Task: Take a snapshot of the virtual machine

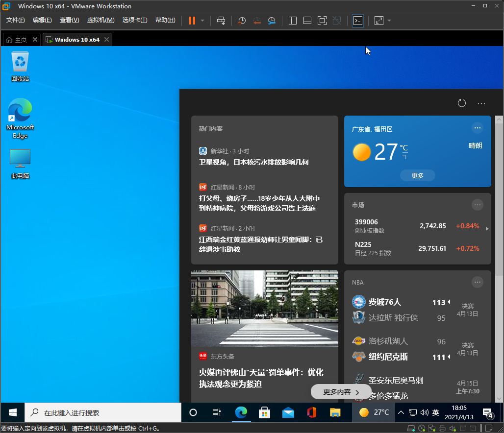Action: pos(242,21)
